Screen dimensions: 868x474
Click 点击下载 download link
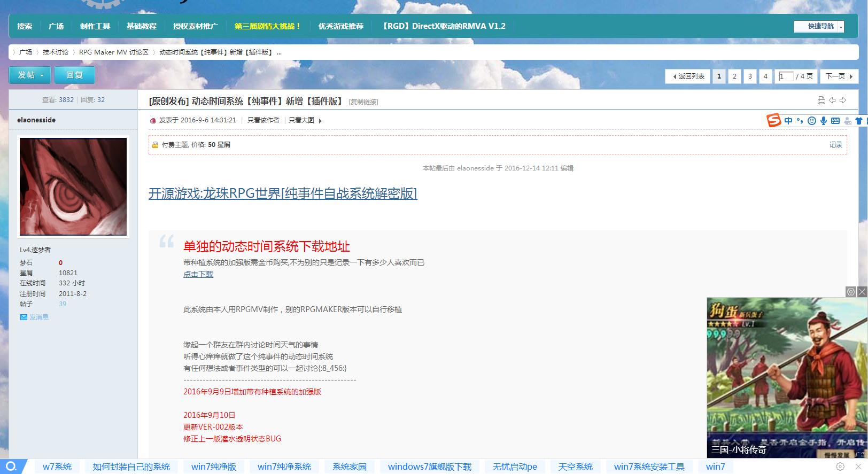tap(198, 274)
